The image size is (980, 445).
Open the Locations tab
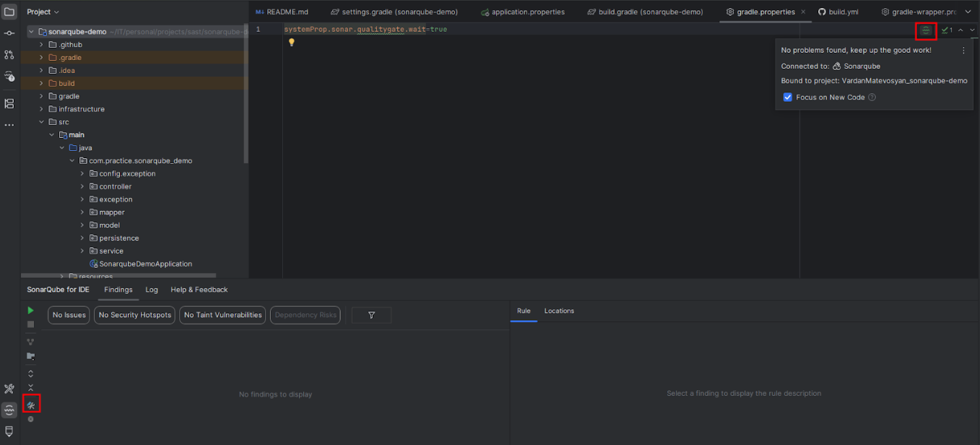559,311
